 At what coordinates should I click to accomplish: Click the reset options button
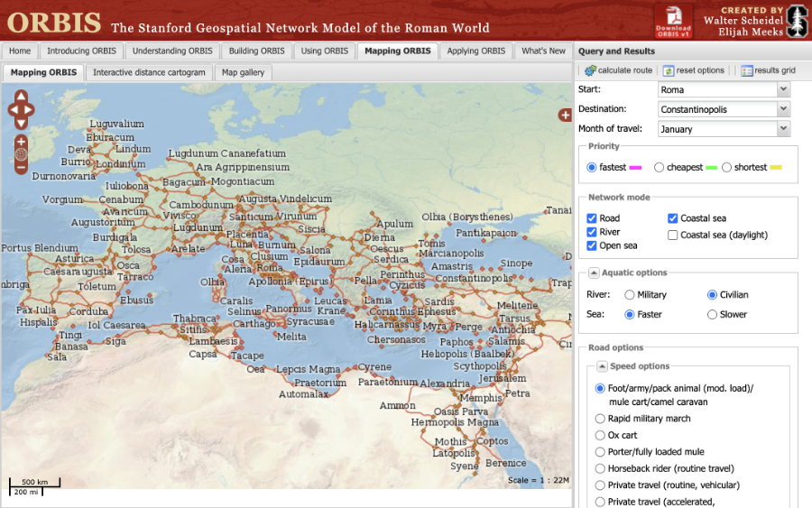693,70
